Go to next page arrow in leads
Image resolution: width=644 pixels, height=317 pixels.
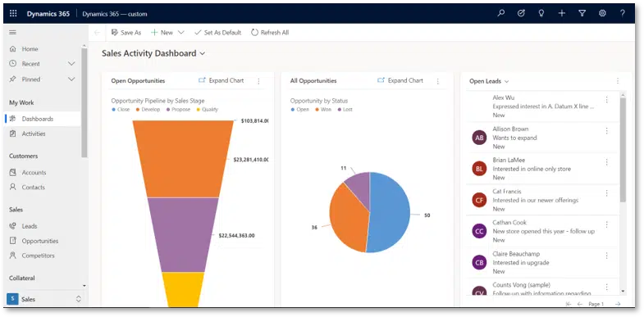(x=618, y=304)
